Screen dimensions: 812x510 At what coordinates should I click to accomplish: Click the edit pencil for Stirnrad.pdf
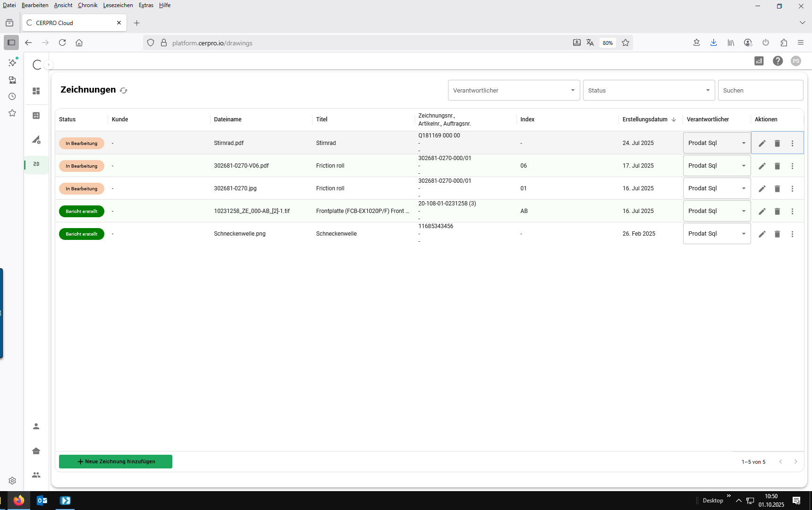[762, 143]
